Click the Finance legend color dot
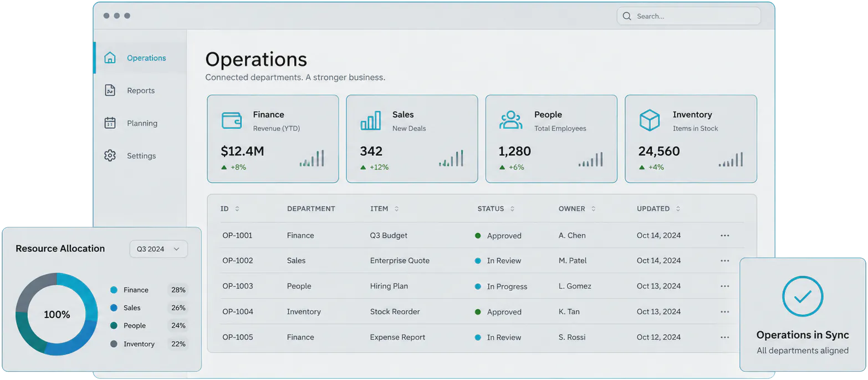Screen dimensions: 868x380 pos(114,290)
